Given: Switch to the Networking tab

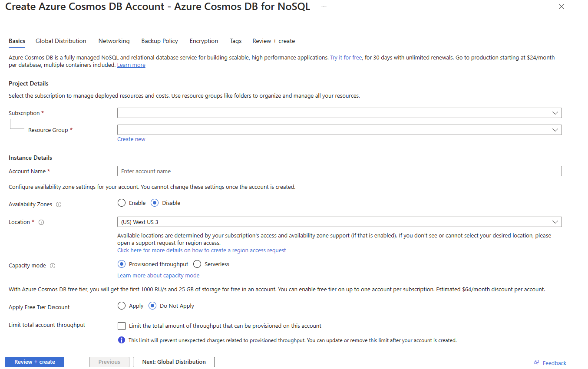Looking at the screenshot, I should click(114, 41).
